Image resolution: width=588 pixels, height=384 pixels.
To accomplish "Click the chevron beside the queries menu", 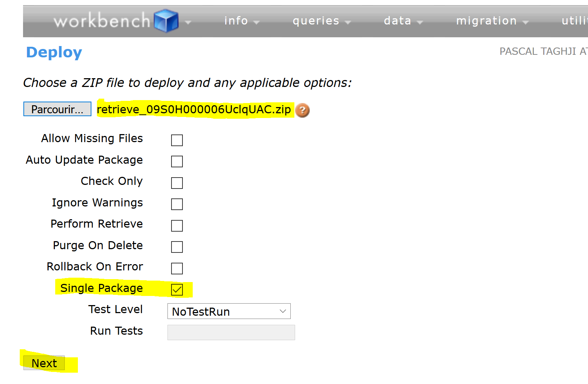I will point(348,22).
